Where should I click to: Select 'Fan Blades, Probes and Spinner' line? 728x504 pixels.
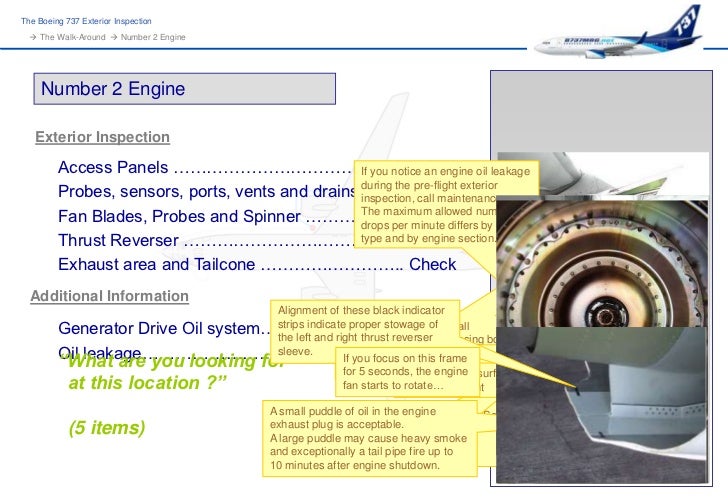pos(206,216)
